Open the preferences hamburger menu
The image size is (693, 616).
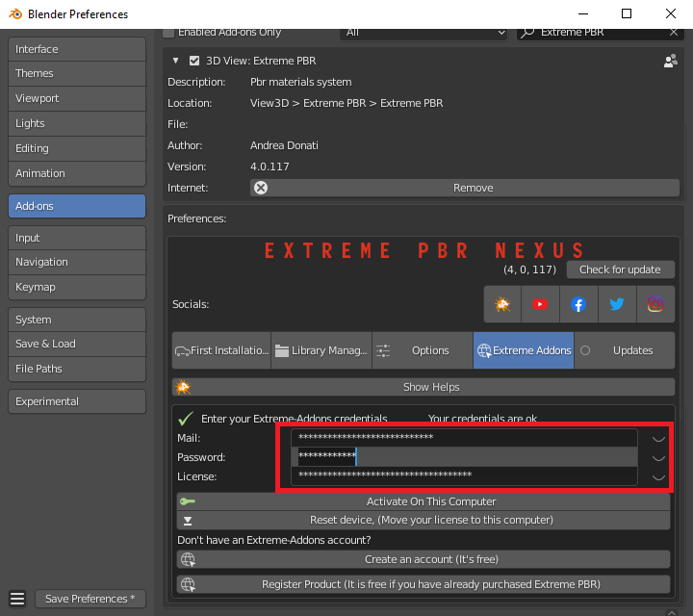coord(17,599)
